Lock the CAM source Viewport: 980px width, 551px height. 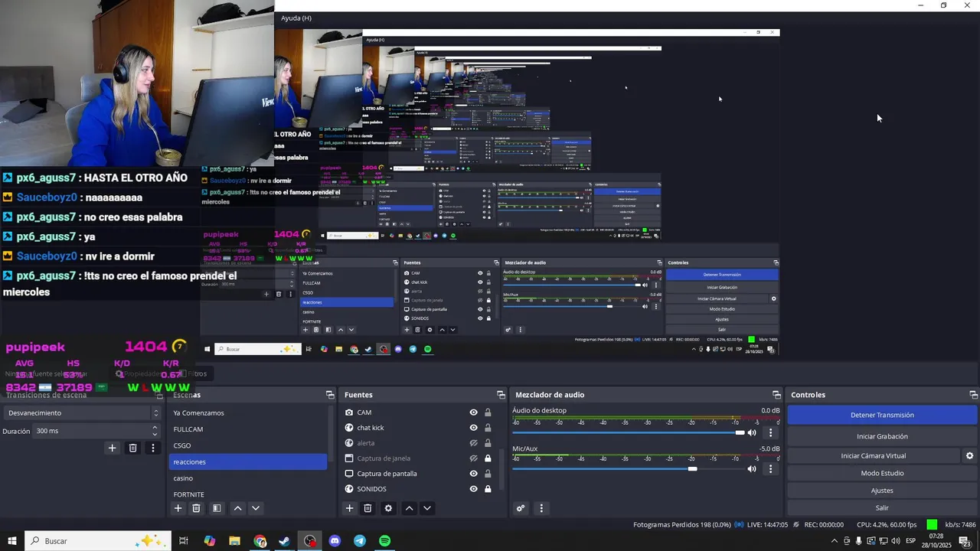[x=488, y=412]
